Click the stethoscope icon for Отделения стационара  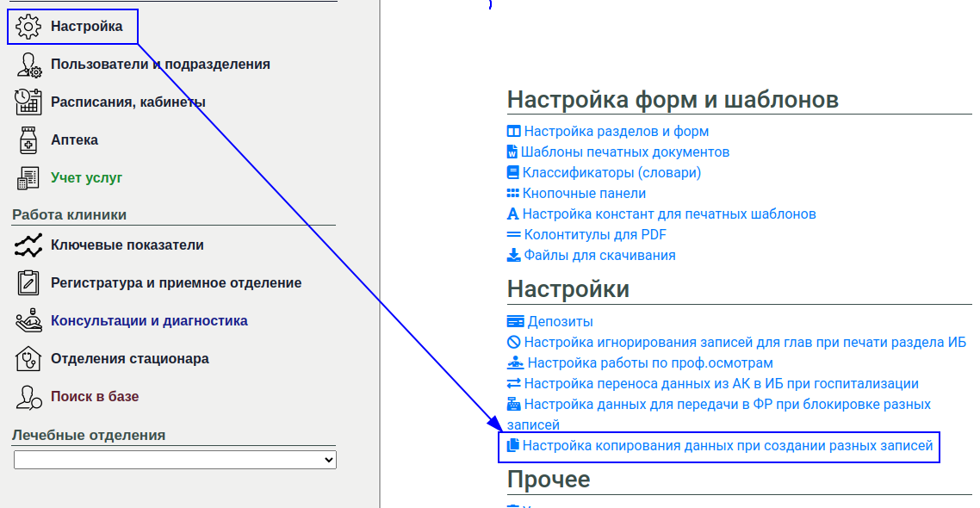[x=28, y=359]
